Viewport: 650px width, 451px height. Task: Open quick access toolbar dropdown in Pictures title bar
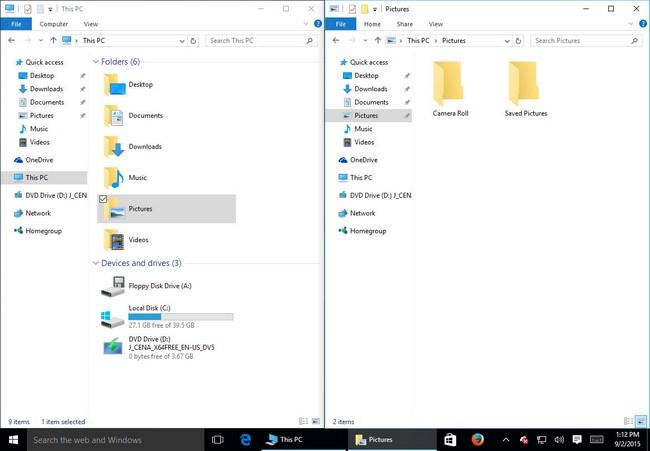point(375,9)
